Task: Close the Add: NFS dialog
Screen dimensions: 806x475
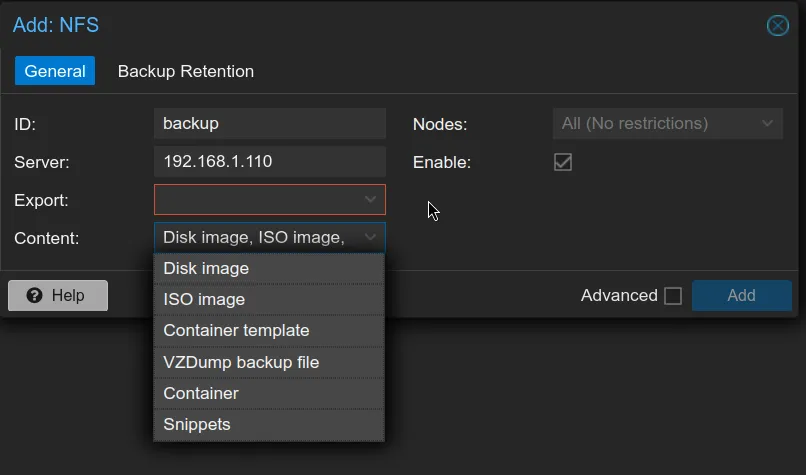Action: point(777,26)
